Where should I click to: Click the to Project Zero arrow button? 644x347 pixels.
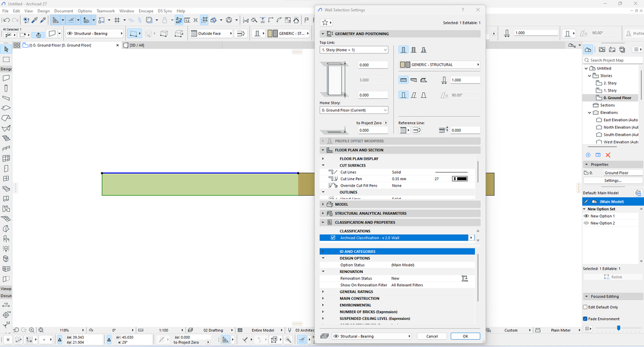click(x=385, y=123)
